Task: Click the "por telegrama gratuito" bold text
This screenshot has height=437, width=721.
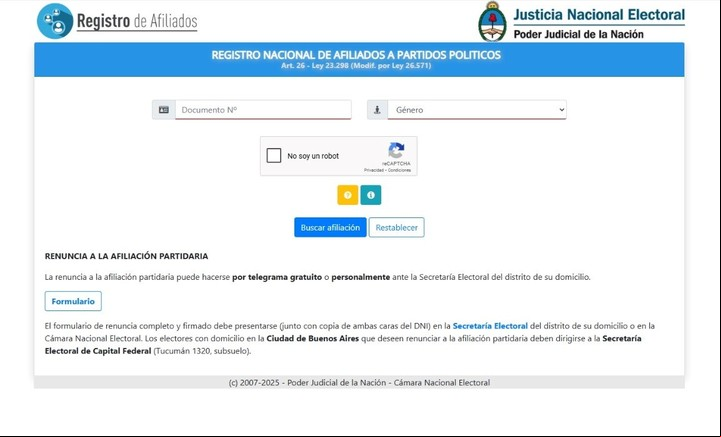Action: 277,277
